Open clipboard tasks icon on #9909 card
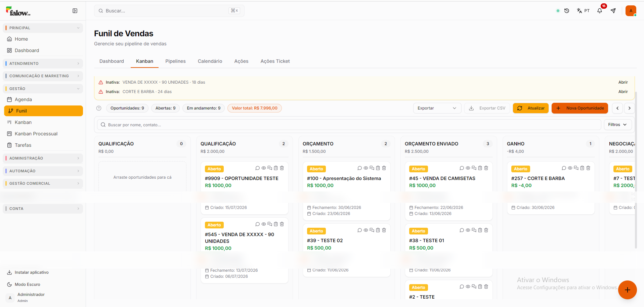The width and height of the screenshot is (644, 307). [276, 168]
